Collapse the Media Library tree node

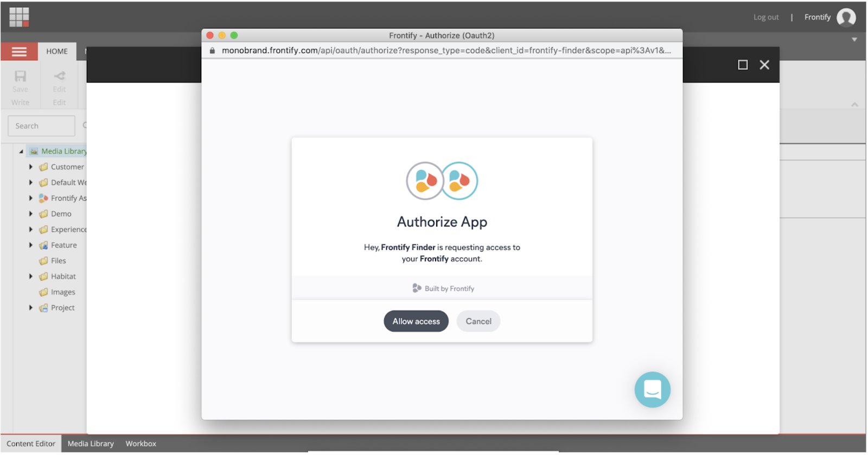(21, 151)
